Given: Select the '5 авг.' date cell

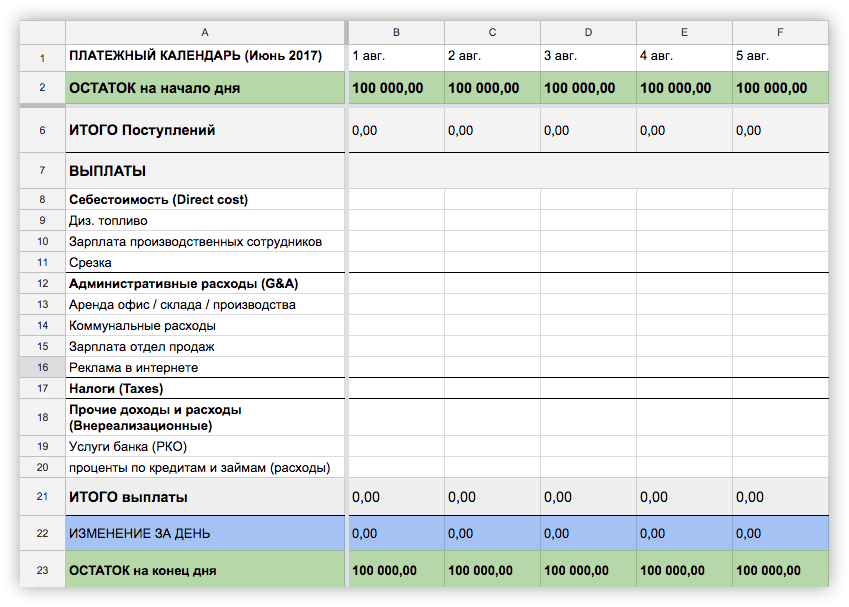Looking at the screenshot, I should (780, 58).
